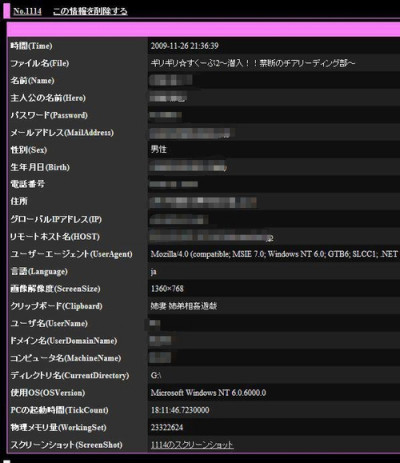400x463 pixels.
Task: Select the クリップボード(Clipboard) value text
Action: (x=184, y=306)
